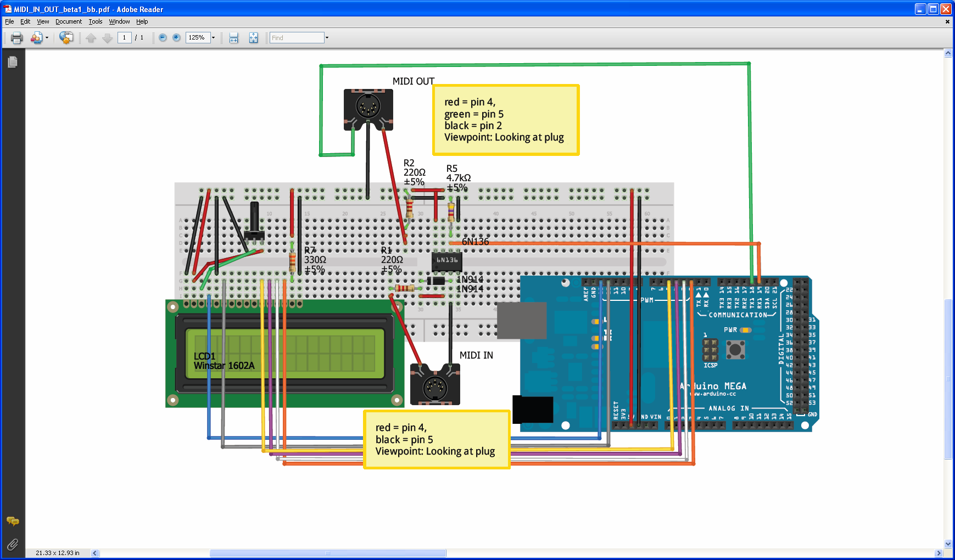The width and height of the screenshot is (955, 560).
Task: Click the zoom in plus button
Action: coord(176,38)
